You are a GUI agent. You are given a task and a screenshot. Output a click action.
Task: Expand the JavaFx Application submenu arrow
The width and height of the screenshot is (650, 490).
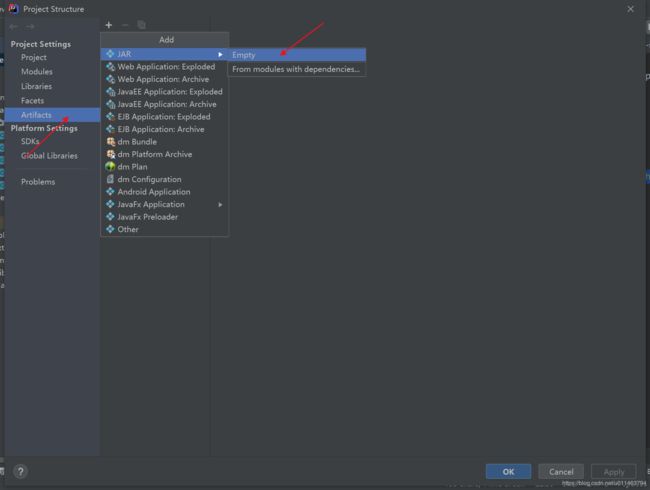point(220,204)
